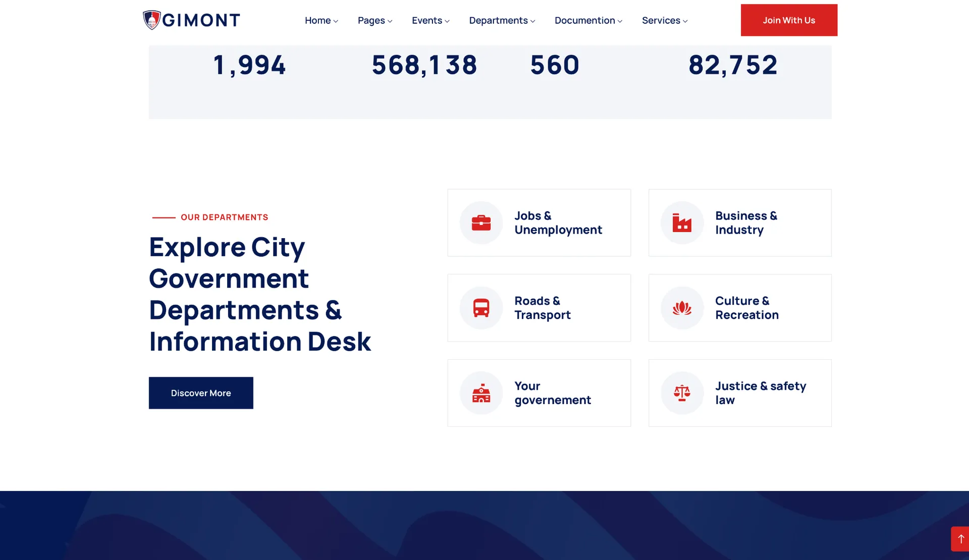Click the scroll-to-top arrow button

(x=960, y=539)
